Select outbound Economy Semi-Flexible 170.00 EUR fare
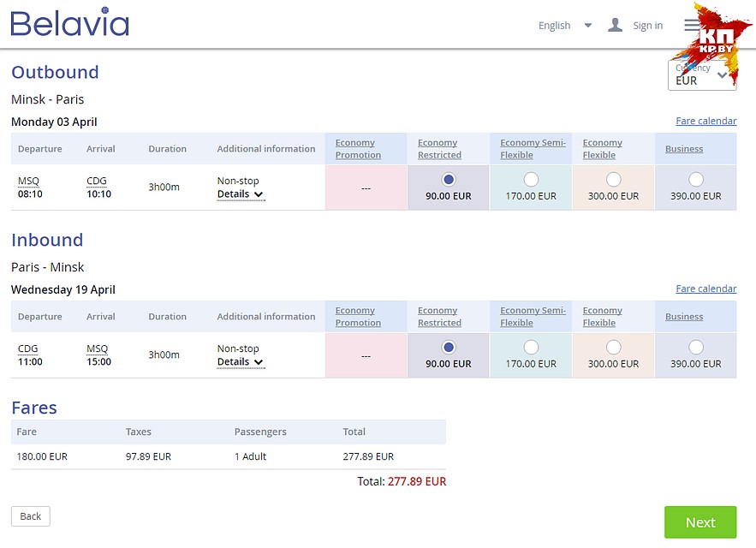This screenshot has height=548, width=756. tap(531, 180)
